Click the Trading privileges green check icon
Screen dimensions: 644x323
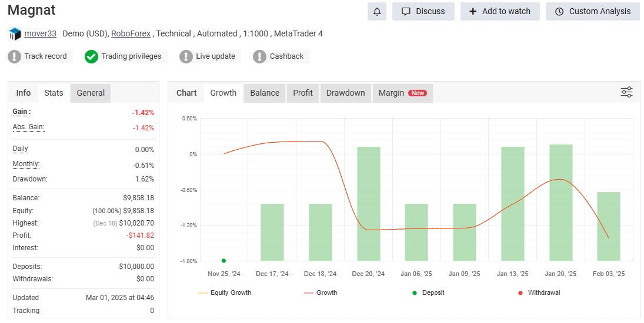coord(91,56)
